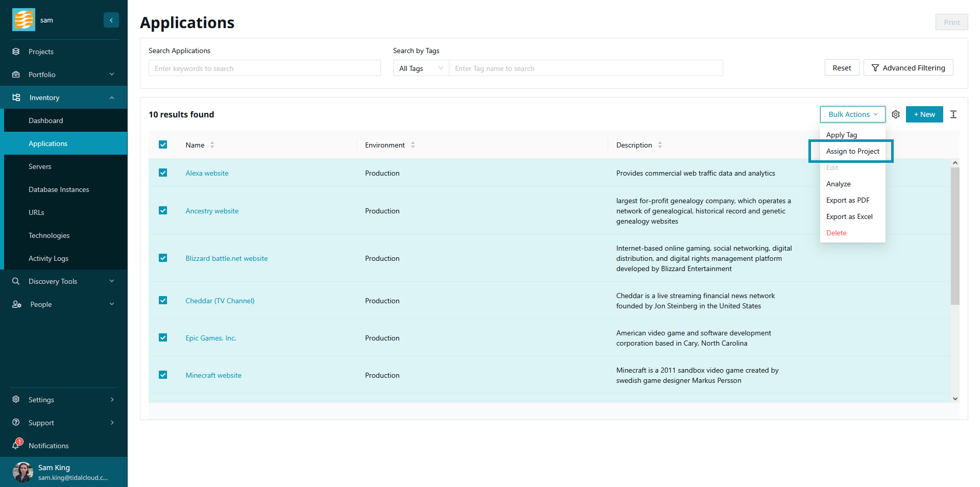Sort by Name column arrows
The width and height of the screenshot is (980, 487).
pyautogui.click(x=212, y=145)
